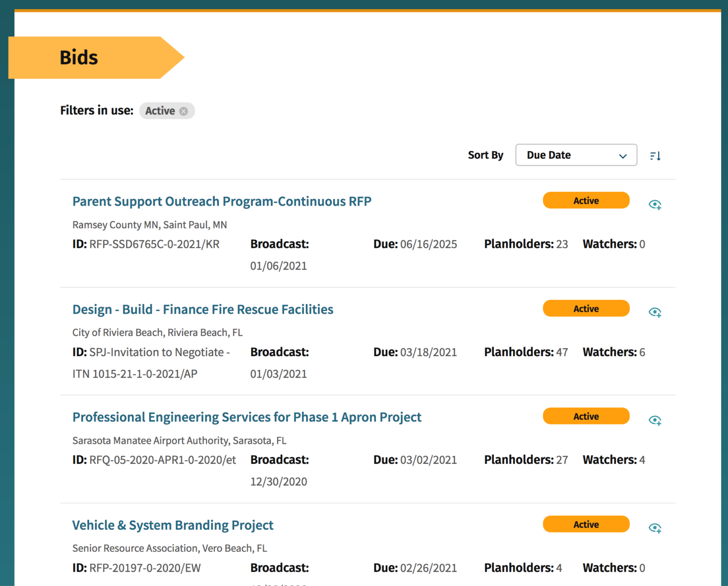Watch the Vehicle & System Branding Project
This screenshot has width=728, height=586.
(655, 528)
